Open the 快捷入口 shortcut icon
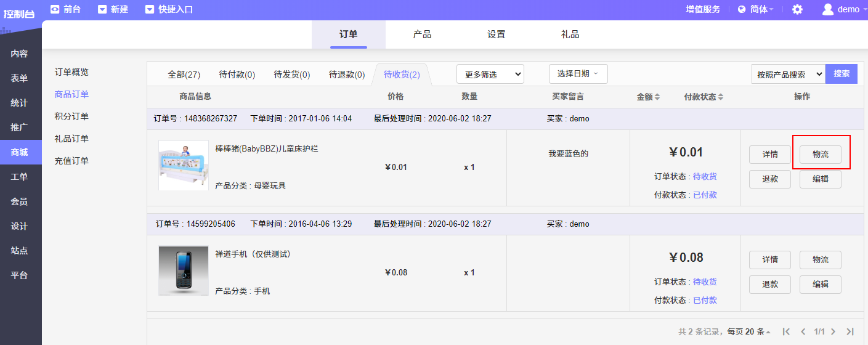This screenshot has height=345, width=868. 150,9
